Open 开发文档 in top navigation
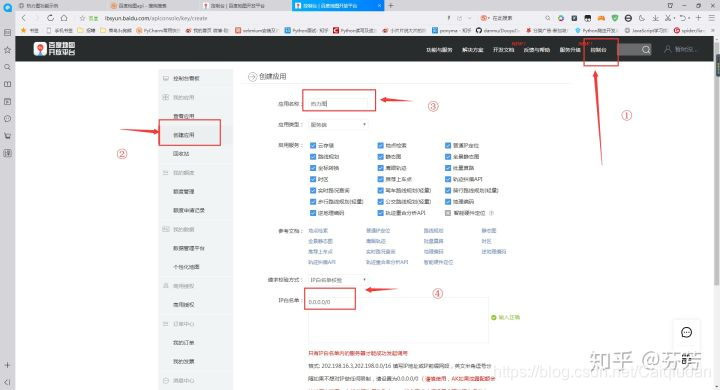The width and height of the screenshot is (720, 390). coord(503,50)
